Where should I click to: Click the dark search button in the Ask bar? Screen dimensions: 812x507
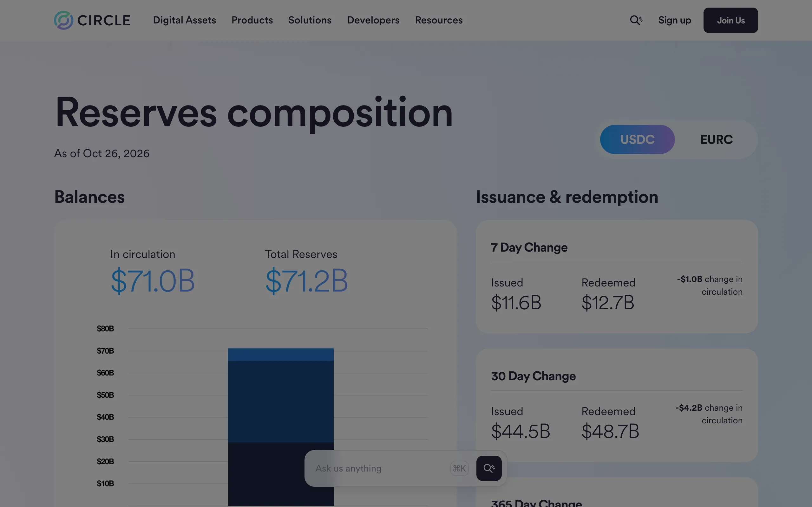pos(489,468)
